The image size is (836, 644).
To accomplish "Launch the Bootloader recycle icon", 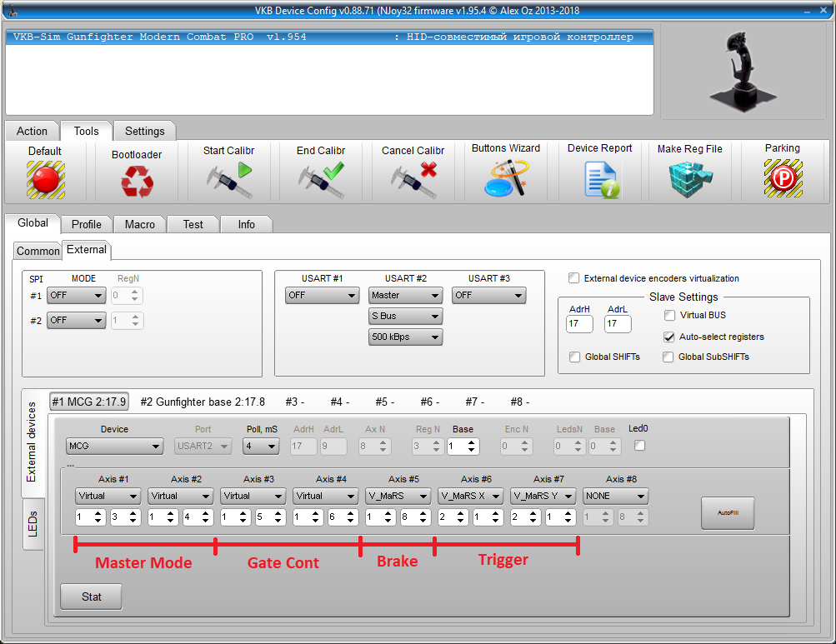I will pos(137,181).
